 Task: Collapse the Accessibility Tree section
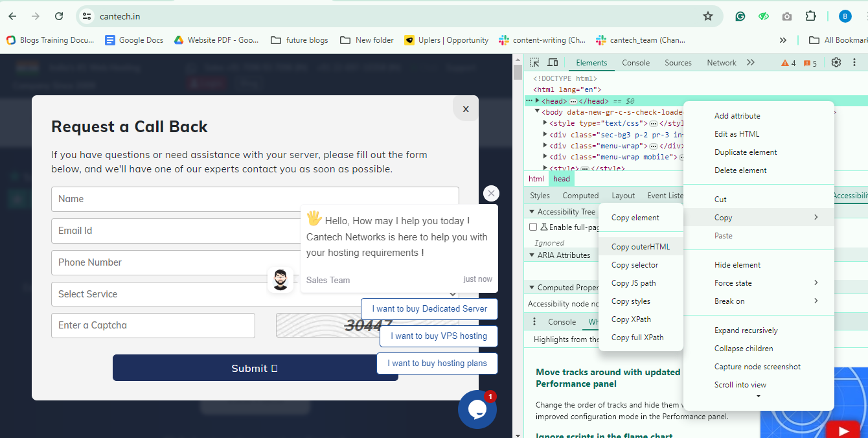click(x=531, y=212)
